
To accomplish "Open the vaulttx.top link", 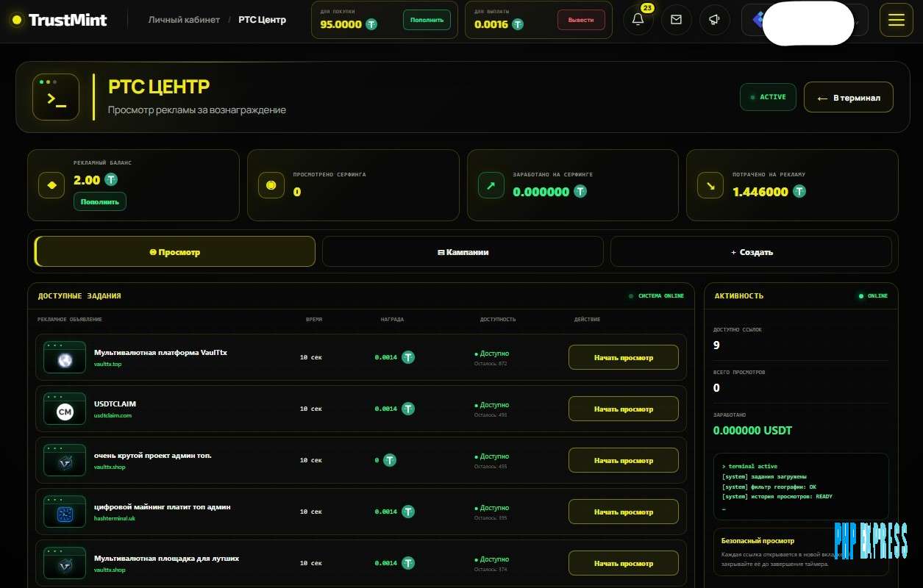I will pos(108,364).
